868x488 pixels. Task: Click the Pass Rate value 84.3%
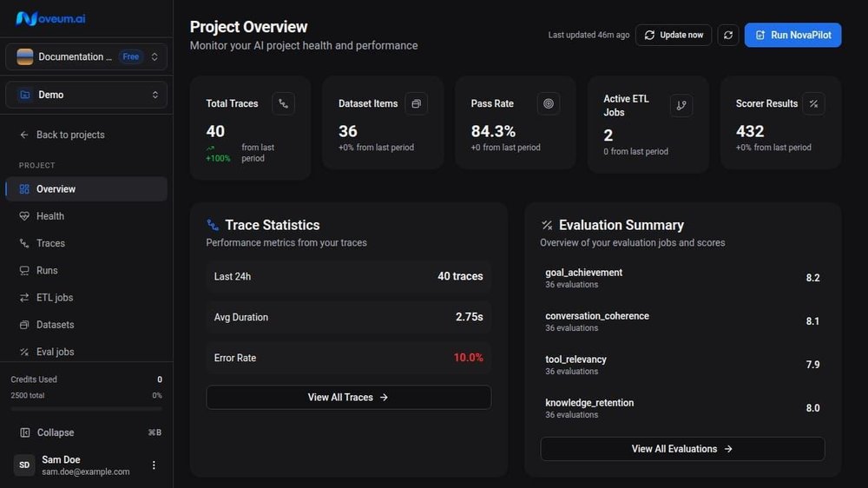[x=493, y=131]
